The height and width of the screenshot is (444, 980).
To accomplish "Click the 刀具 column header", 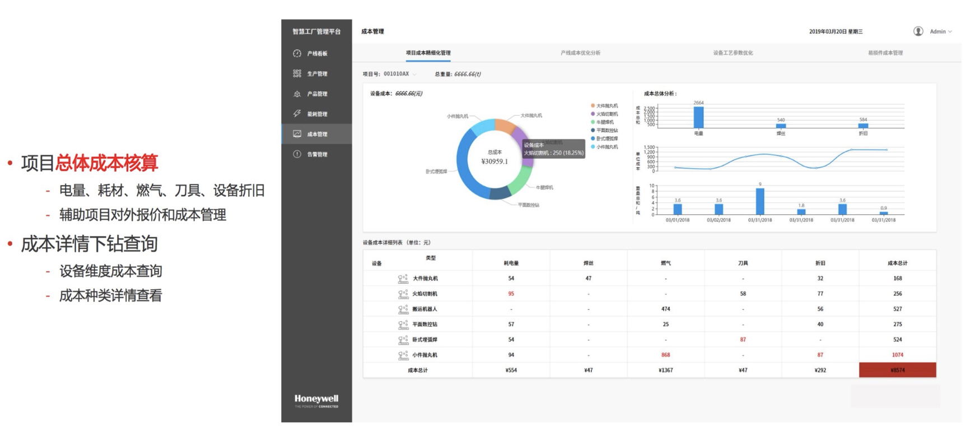I will tap(743, 263).
